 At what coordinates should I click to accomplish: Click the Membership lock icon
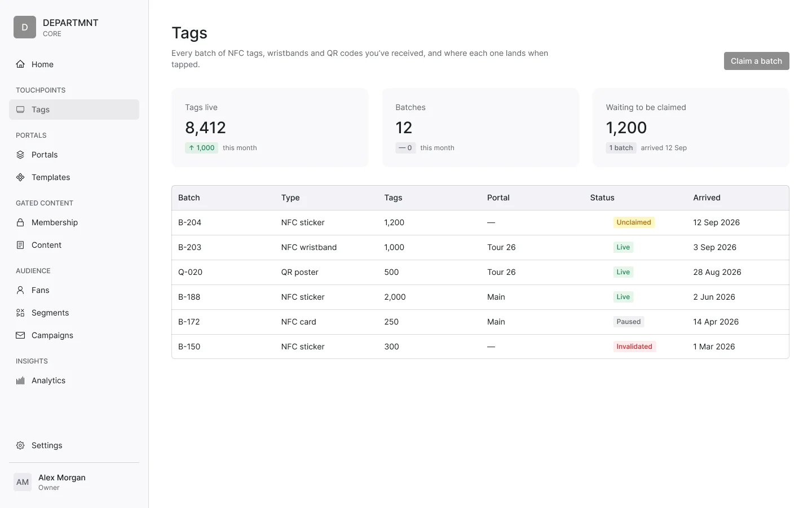(x=20, y=222)
